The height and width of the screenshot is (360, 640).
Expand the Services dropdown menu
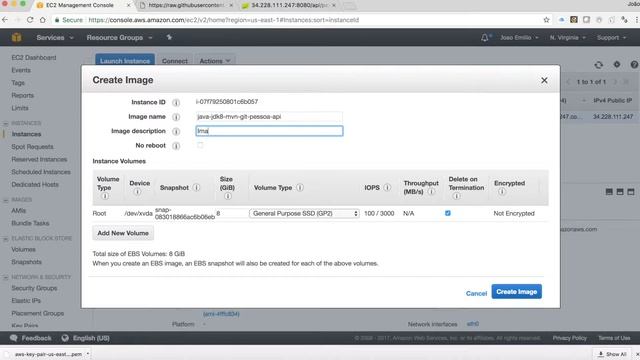pyautogui.click(x=55, y=38)
